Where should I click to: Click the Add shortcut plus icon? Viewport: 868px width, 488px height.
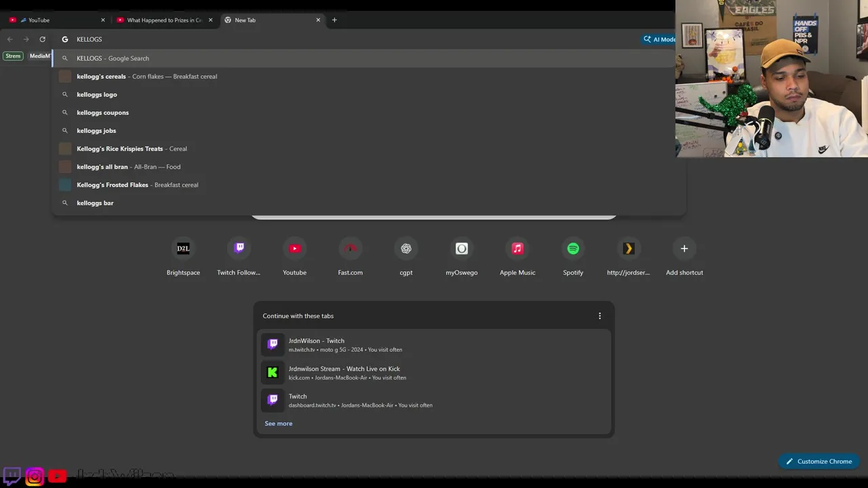(x=684, y=249)
